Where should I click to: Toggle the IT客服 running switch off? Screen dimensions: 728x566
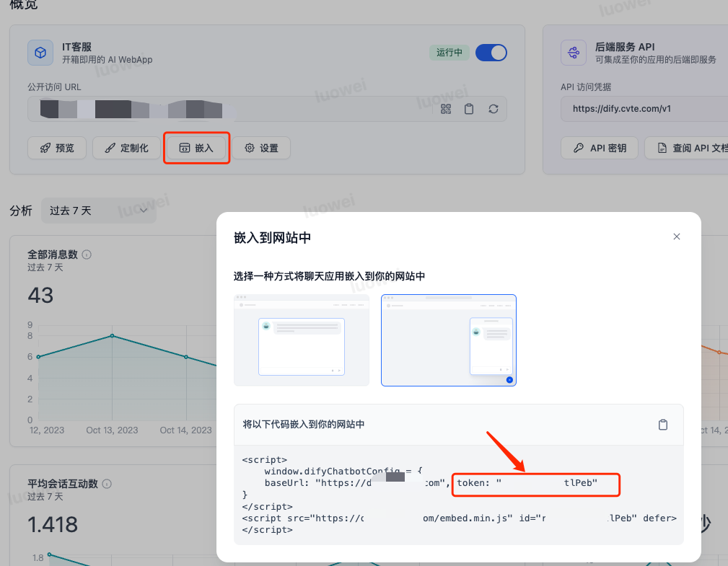(491, 53)
